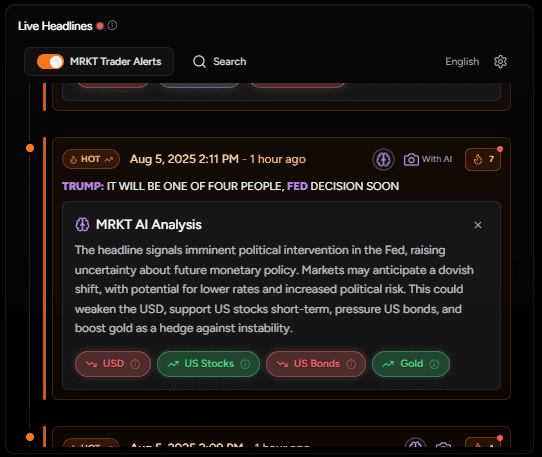Click the uptrend arrow on US Stocks tag
Viewport: 542px width, 457px height.
click(x=173, y=364)
